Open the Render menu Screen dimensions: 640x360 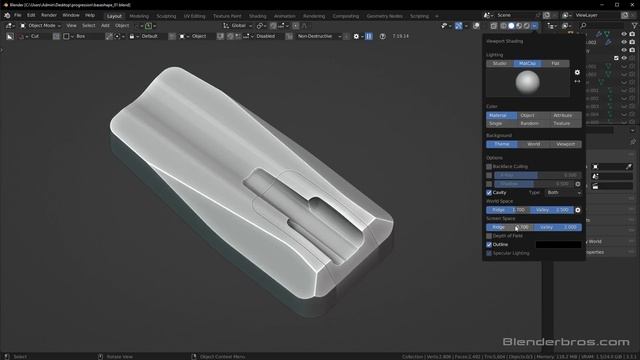click(x=49, y=16)
